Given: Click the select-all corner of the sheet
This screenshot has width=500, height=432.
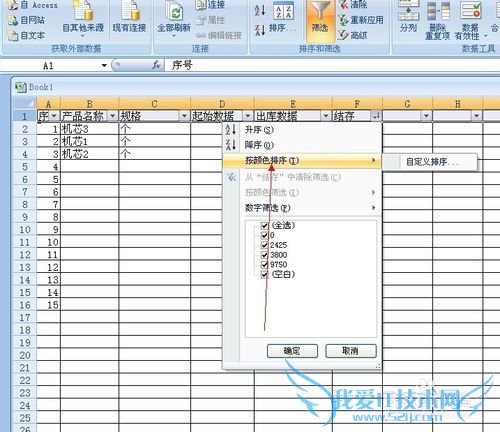Looking at the screenshot, I should point(25,104).
